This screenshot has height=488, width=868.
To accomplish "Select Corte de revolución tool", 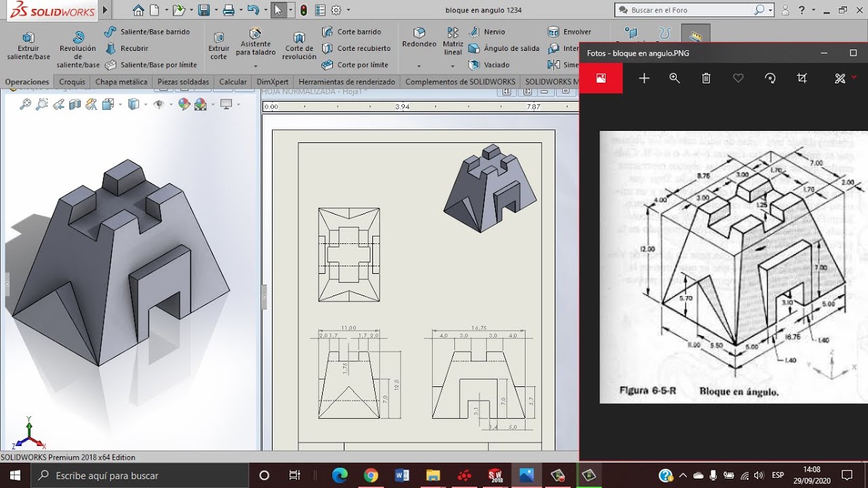I will point(299,46).
